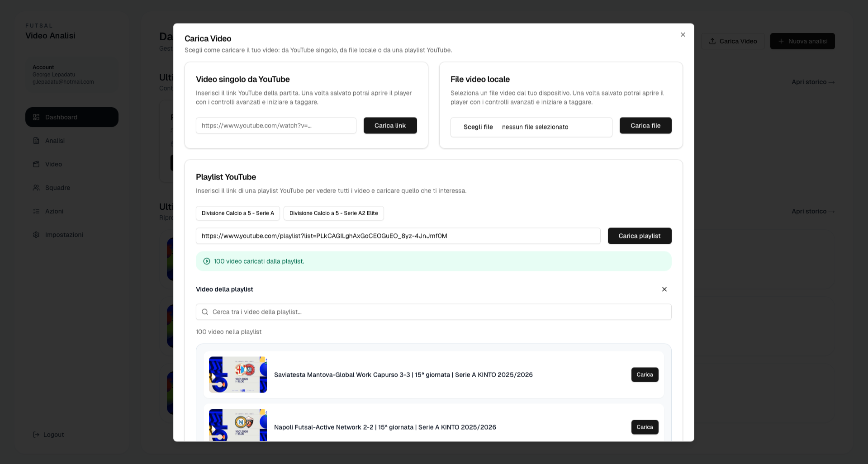Open the Azioni page
868x464 pixels.
(x=72, y=211)
